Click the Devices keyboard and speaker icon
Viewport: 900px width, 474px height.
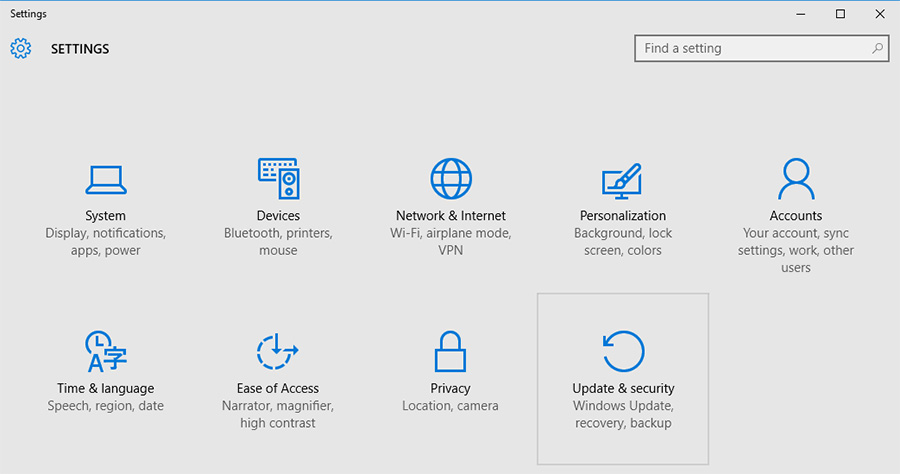278,179
